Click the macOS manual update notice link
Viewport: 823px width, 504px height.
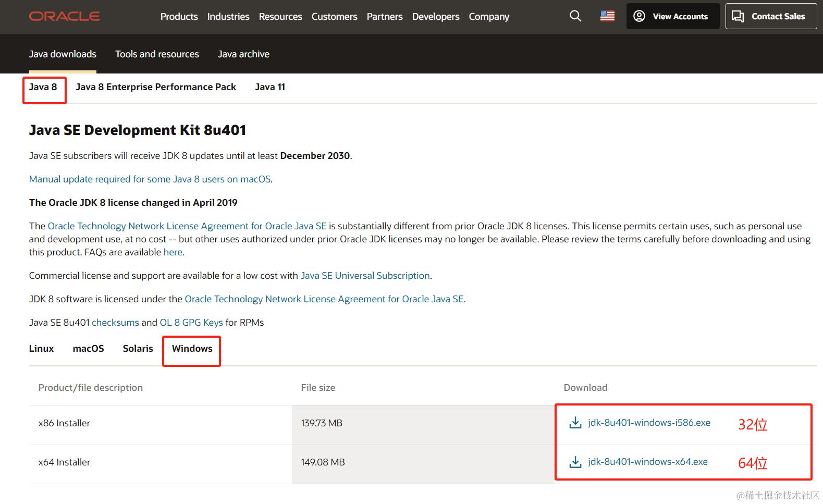[150, 179]
